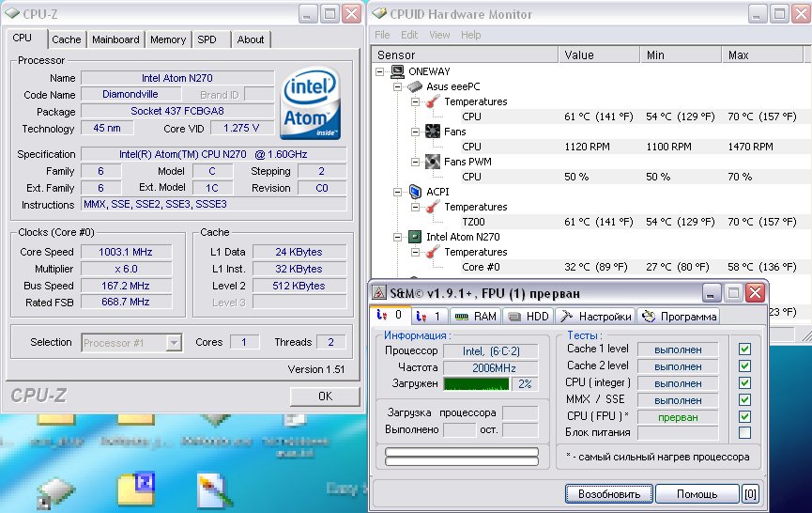Open Help menu in Hardware Monitor
This screenshot has width=812, height=513.
pos(470,35)
